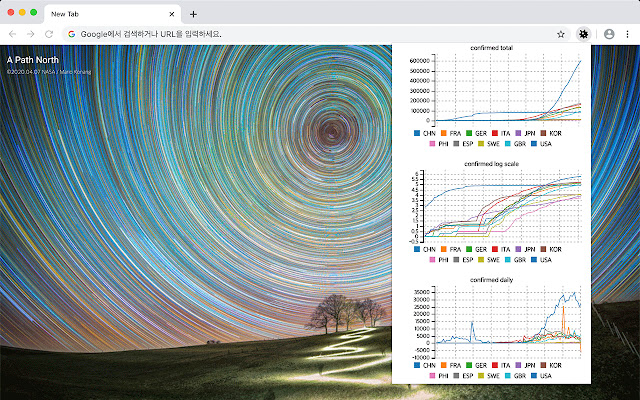Select the New Tab tab
This screenshot has width=640, height=400.
point(112,14)
